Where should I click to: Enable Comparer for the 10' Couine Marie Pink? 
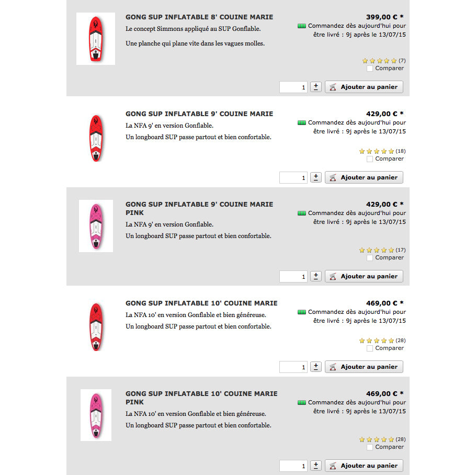370,447
